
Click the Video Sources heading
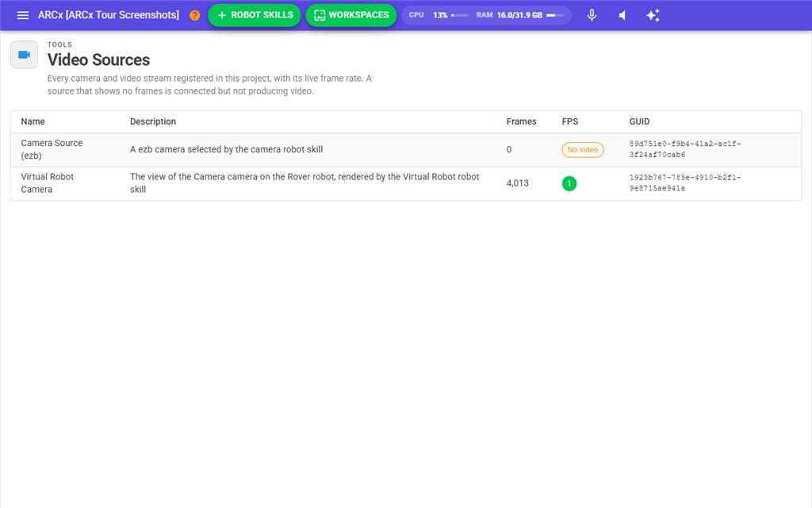tap(98, 60)
